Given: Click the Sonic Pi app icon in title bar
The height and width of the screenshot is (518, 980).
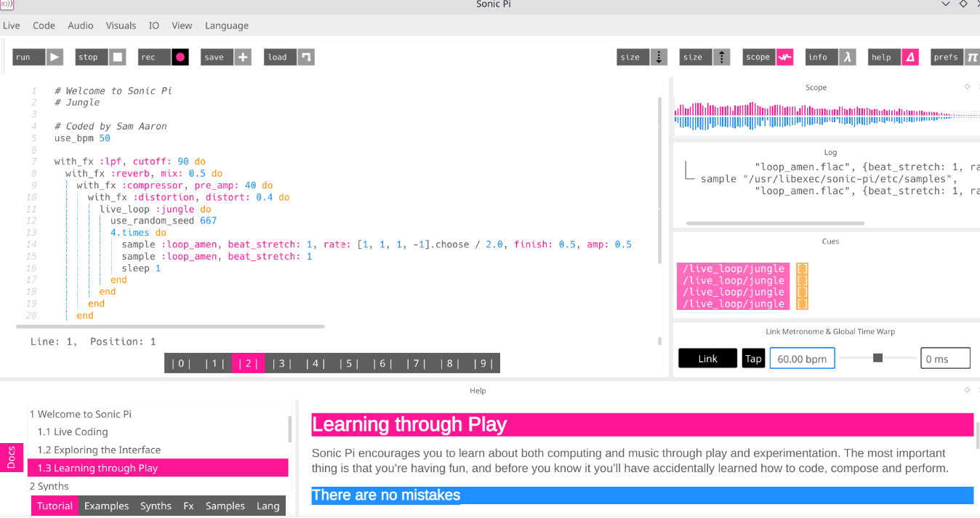Looking at the screenshot, I should coord(7,5).
